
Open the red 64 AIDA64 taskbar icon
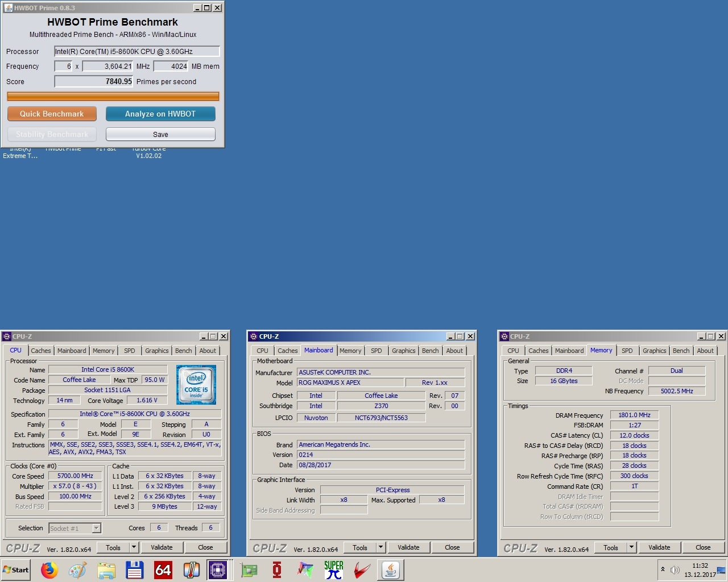pyautogui.click(x=163, y=569)
